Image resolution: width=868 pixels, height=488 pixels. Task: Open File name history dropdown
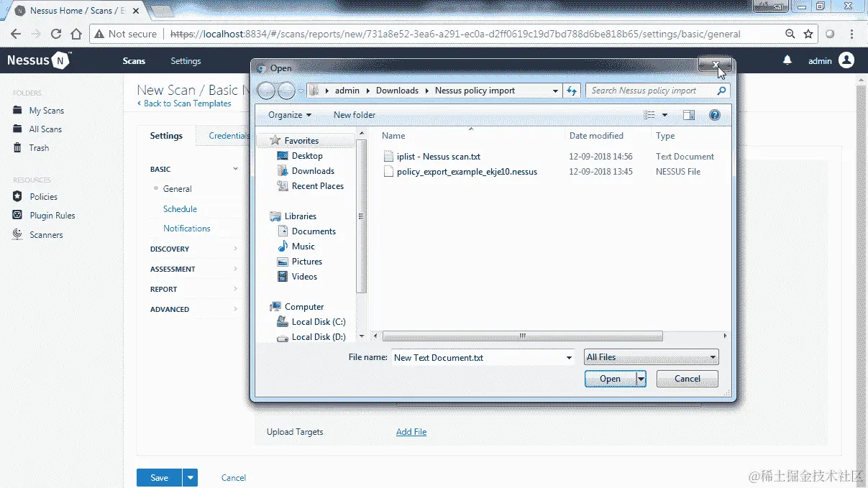click(569, 357)
